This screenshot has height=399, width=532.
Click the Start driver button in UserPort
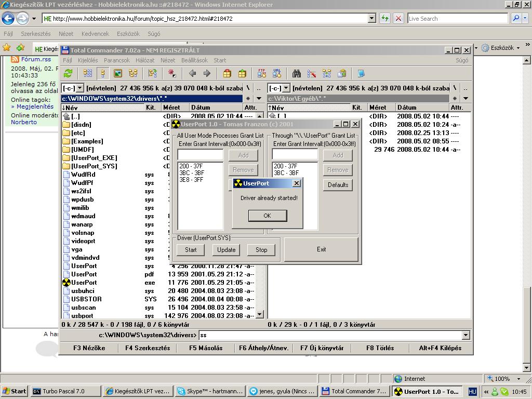(x=191, y=250)
